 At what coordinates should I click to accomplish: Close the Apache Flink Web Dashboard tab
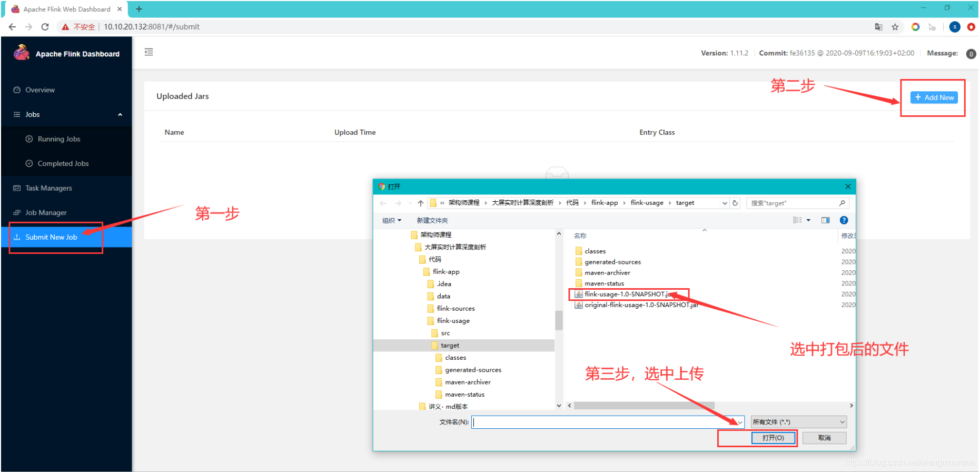(120, 9)
